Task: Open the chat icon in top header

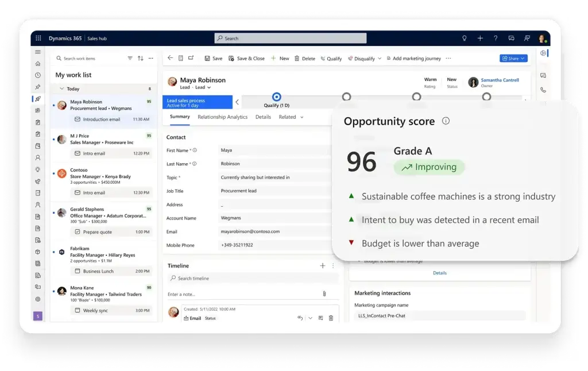Action: (511, 38)
